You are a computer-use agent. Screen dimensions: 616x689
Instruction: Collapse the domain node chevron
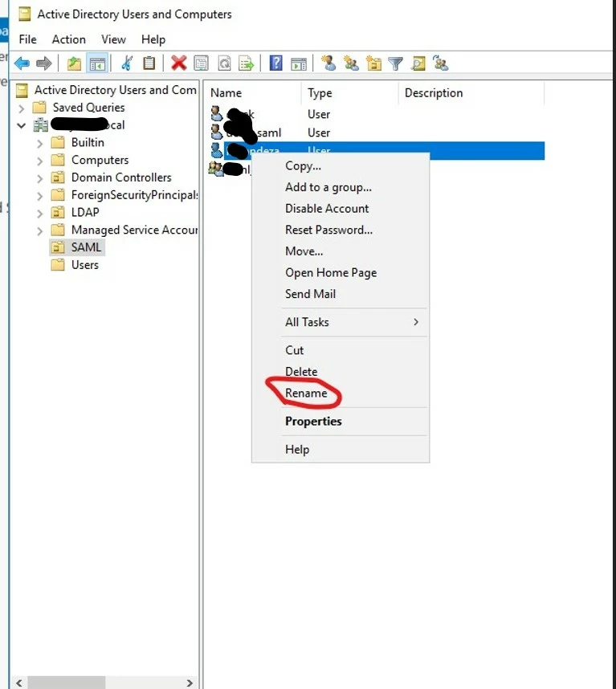(21, 125)
